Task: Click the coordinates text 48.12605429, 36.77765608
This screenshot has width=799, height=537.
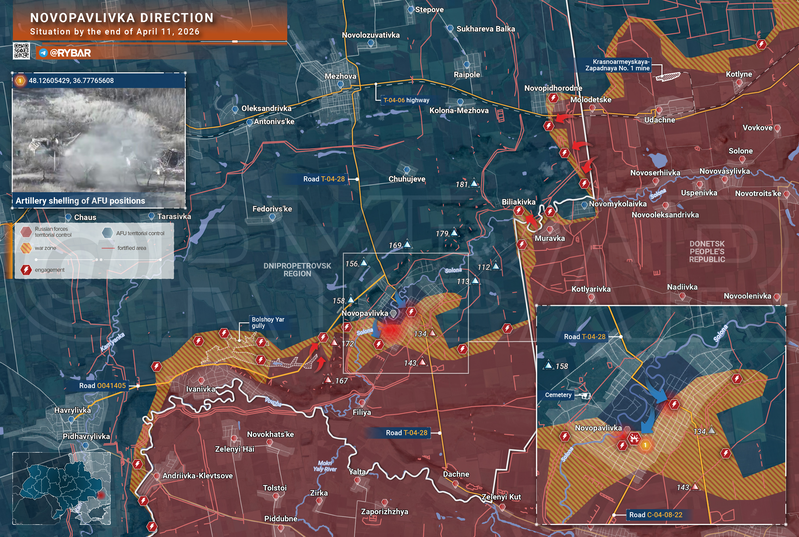Action: (x=71, y=80)
